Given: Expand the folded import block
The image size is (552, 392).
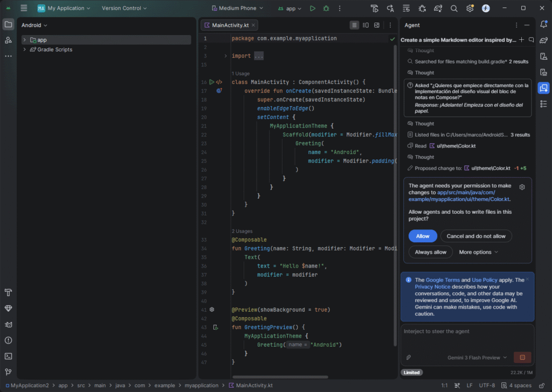Looking at the screenshot, I should (x=226, y=56).
